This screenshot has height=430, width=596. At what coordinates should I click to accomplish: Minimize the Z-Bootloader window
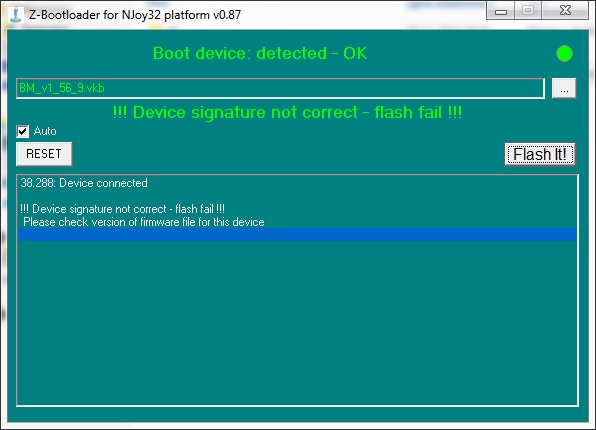(501, 11)
